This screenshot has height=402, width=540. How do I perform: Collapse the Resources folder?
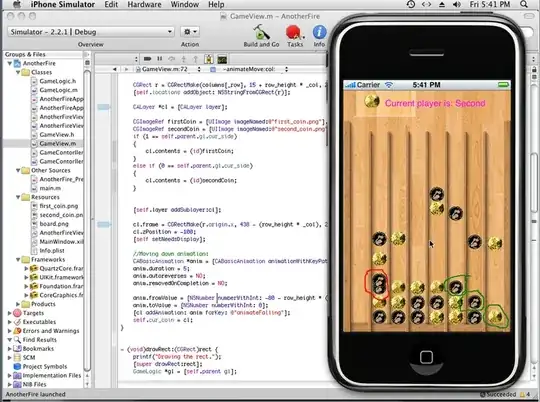18,197
